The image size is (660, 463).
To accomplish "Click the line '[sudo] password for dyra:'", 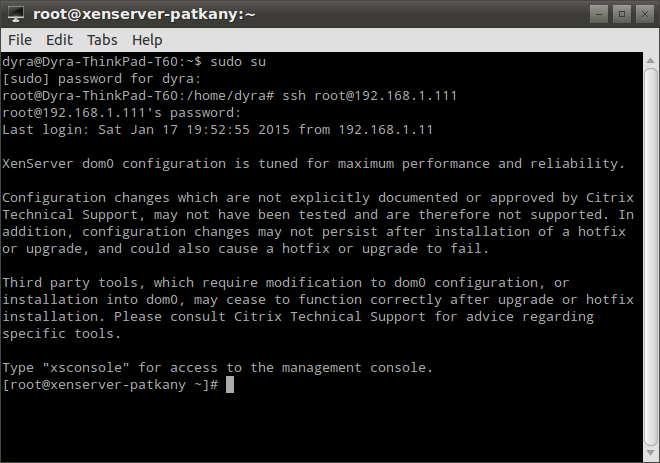I will click(x=102, y=79).
